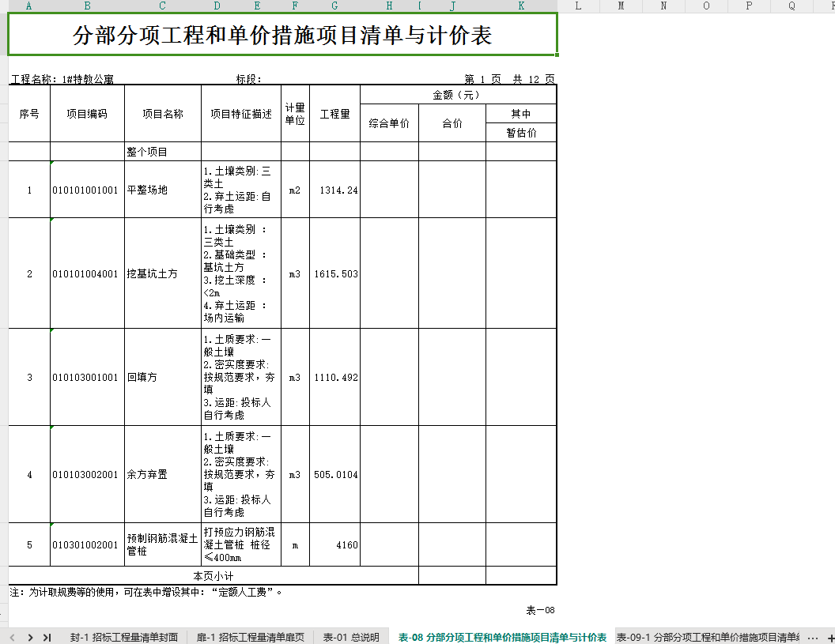Select the 挖基坑土方 item name cell
This screenshot has height=644, width=835.
click(163, 273)
